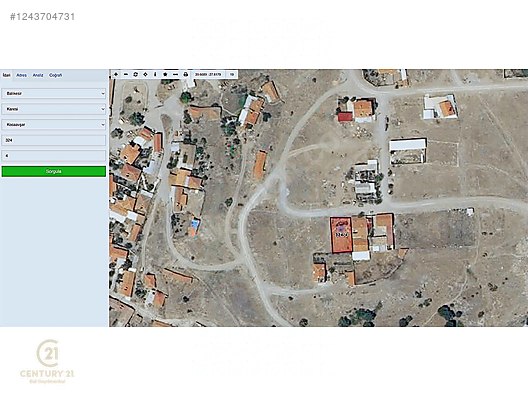Image resolution: width=528 pixels, height=396 pixels.
Task: Click the zoom in plus icon
Action: 116,74
